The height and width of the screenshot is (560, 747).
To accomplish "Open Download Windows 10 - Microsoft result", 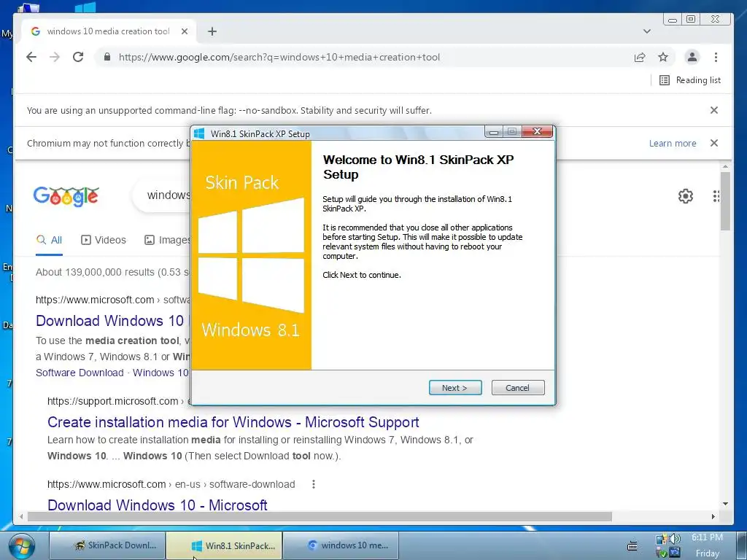I will (158, 505).
